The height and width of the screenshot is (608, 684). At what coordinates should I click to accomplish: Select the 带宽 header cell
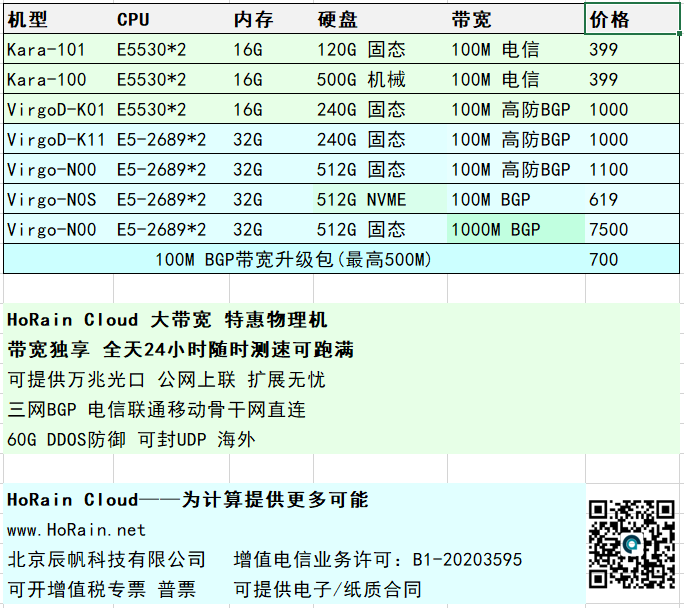tap(516, 19)
